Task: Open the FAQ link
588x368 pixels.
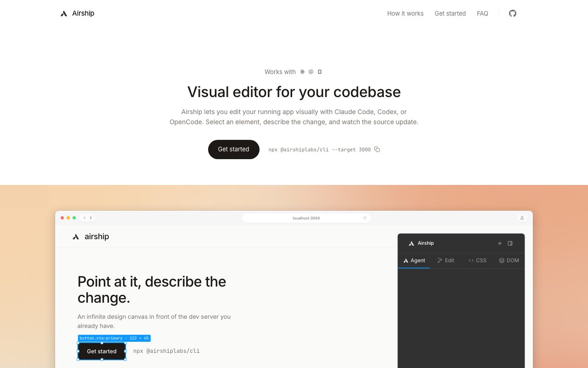Action: click(482, 13)
